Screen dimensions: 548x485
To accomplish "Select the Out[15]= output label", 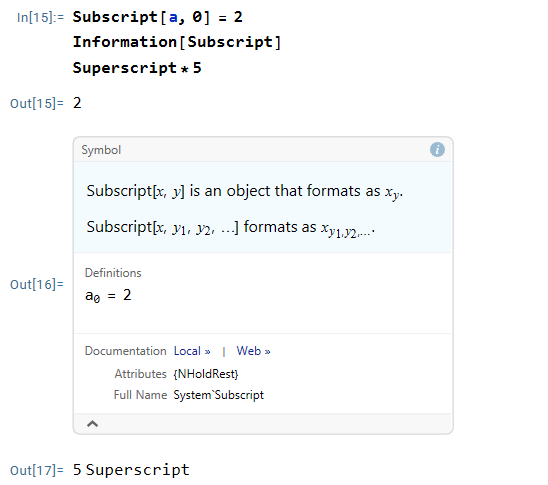I will pyautogui.click(x=37, y=103).
